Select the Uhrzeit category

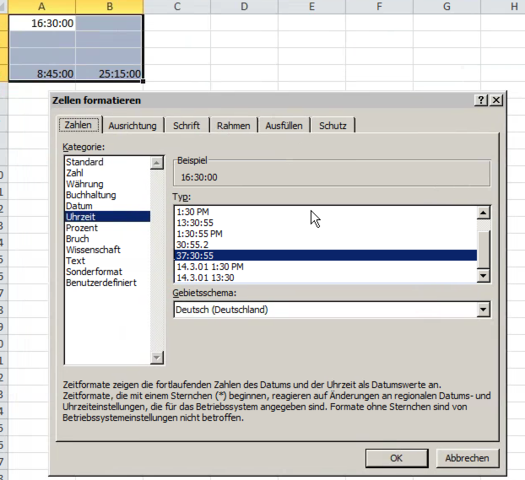point(107,217)
